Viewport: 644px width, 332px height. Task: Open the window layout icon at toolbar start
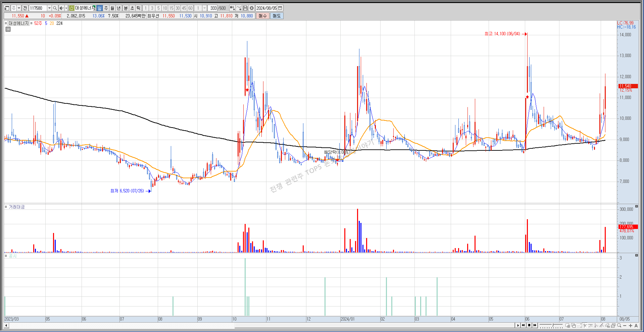(7, 8)
